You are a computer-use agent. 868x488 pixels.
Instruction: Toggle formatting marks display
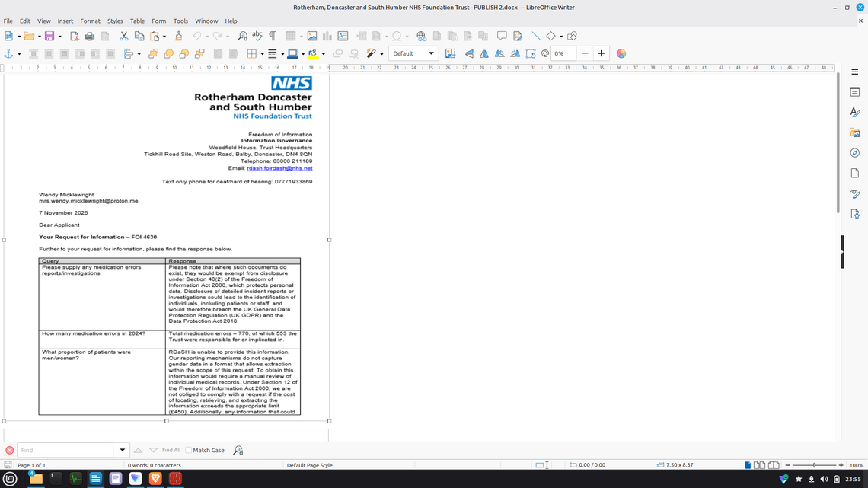pos(272,36)
